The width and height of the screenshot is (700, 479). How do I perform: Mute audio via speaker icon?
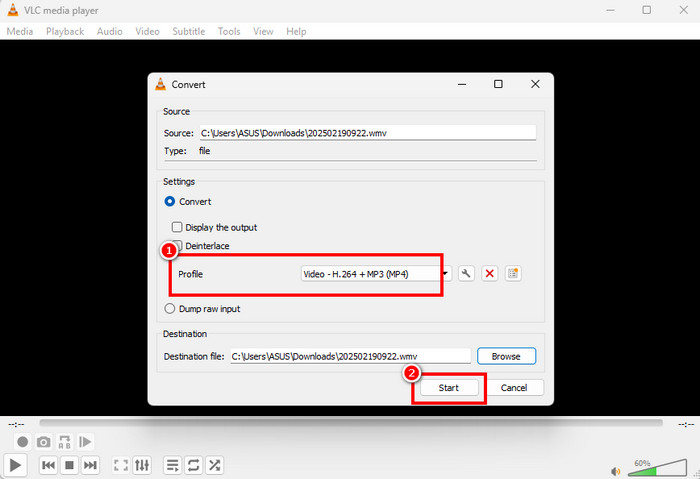pyautogui.click(x=616, y=471)
